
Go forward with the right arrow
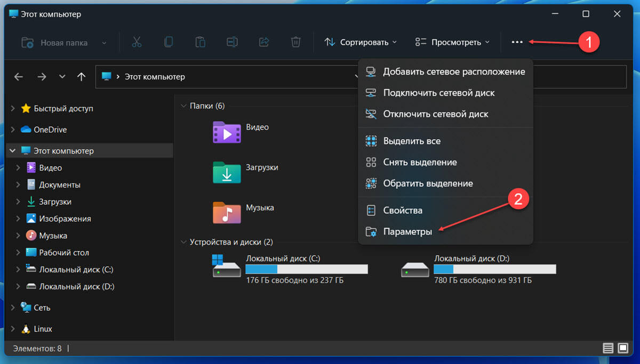pos(42,77)
